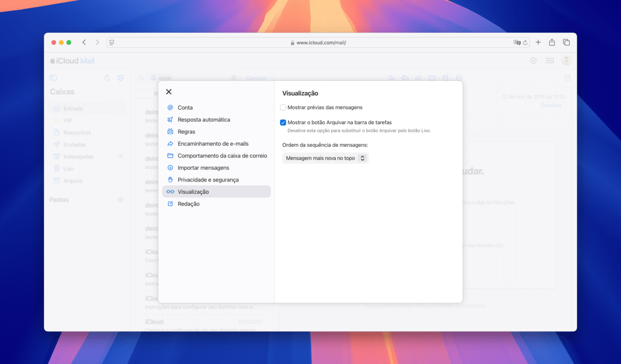Click the Detalhes link in the message
This screenshot has height=364, width=621.
coord(551,105)
